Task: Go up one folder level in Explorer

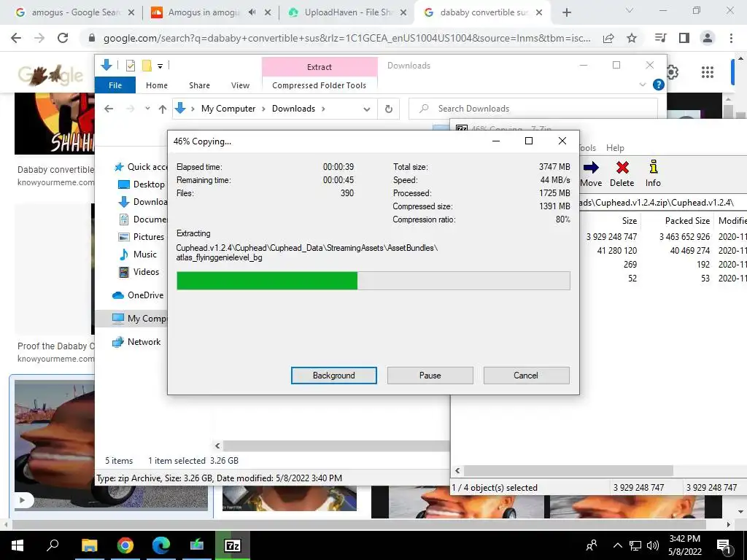Action: (163, 109)
